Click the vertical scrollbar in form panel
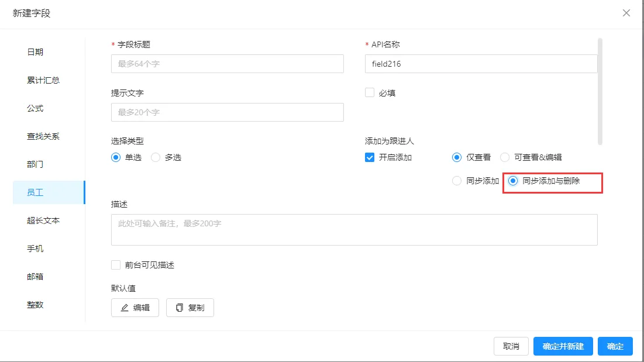 click(x=600, y=91)
